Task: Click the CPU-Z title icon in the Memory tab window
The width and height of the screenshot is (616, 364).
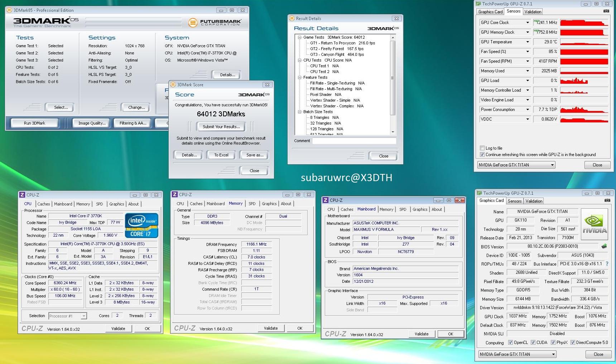Action: (175, 194)
